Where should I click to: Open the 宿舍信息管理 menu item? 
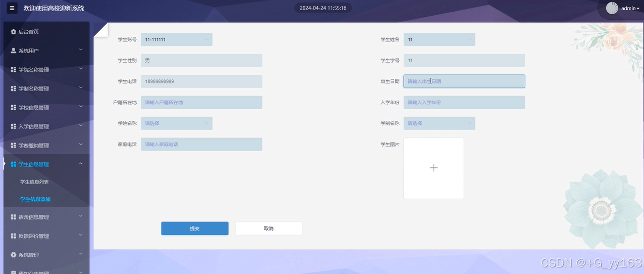[46, 217]
